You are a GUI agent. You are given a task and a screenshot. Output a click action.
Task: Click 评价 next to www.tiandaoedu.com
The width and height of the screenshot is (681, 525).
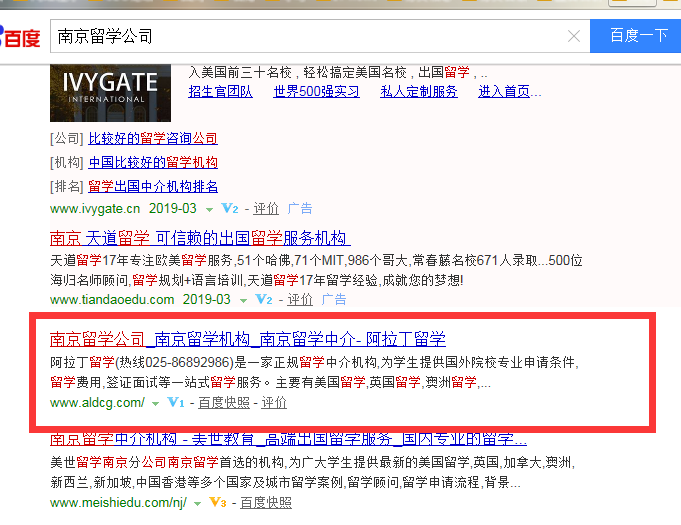coord(300,299)
